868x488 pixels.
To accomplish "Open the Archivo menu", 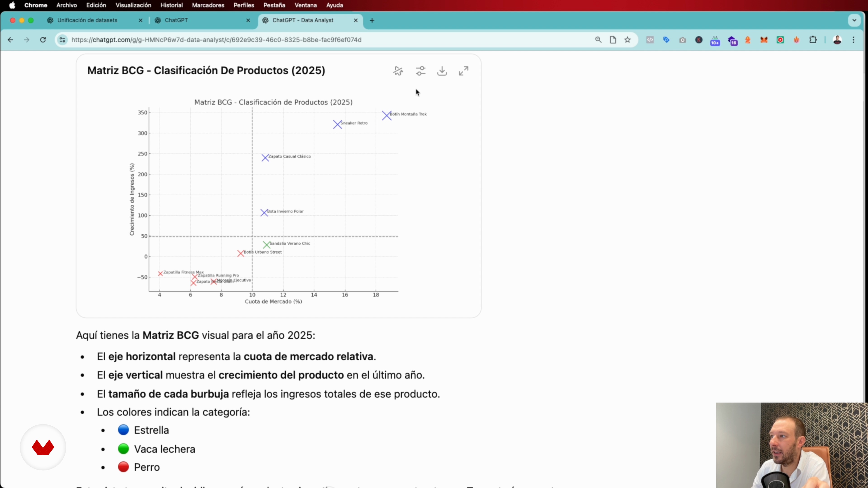I will click(x=66, y=5).
